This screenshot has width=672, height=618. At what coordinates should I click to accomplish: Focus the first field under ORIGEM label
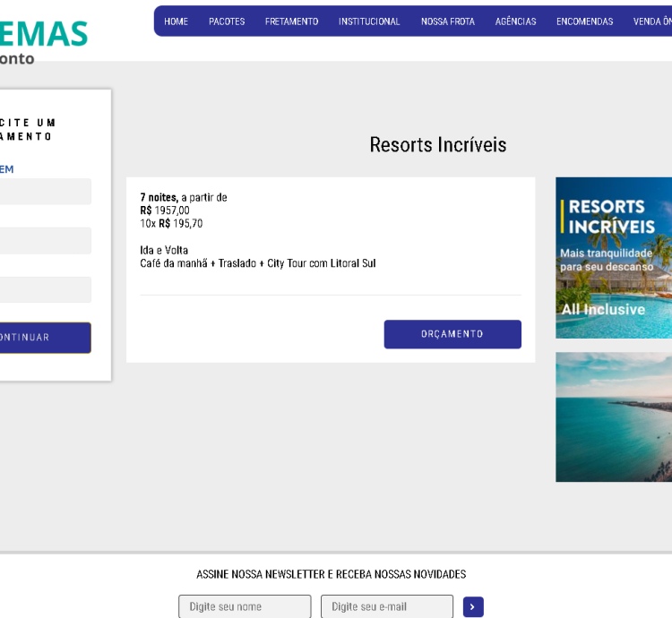tap(45, 192)
